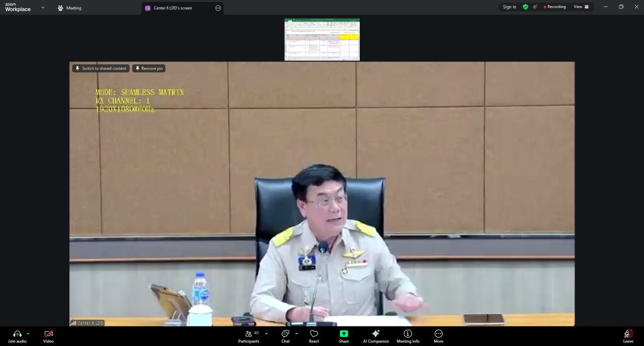Open the More options ellipsis icon
The width and height of the screenshot is (644, 346).
tap(438, 333)
